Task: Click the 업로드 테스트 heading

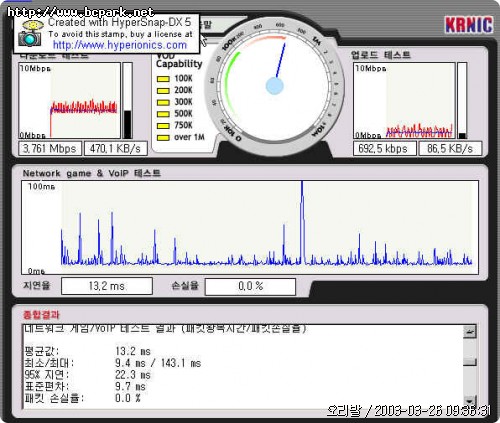Action: coord(381,55)
